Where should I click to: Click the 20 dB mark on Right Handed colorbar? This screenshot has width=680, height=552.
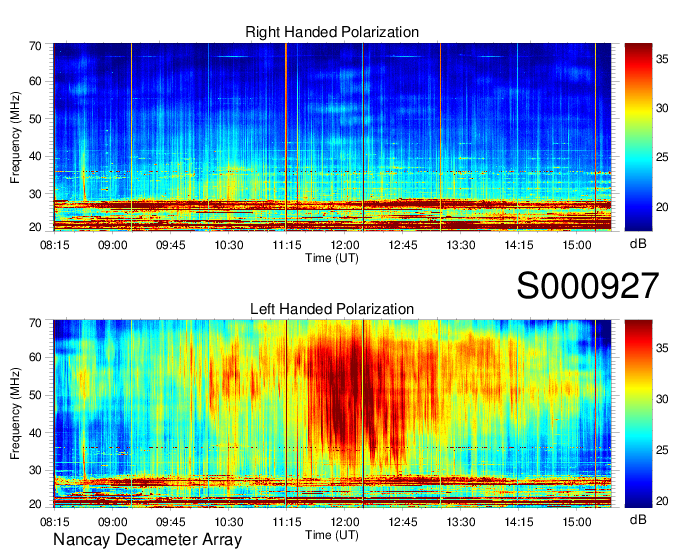(x=662, y=207)
